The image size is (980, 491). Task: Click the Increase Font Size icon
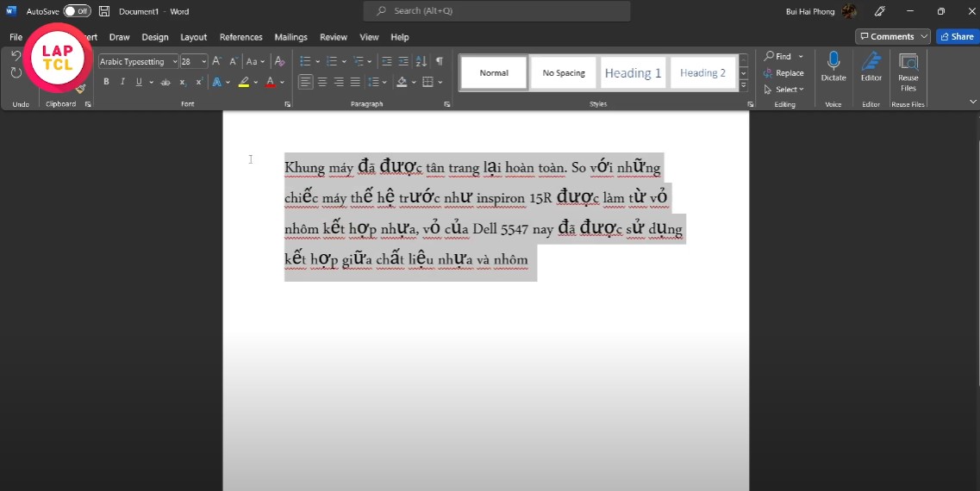tap(216, 61)
